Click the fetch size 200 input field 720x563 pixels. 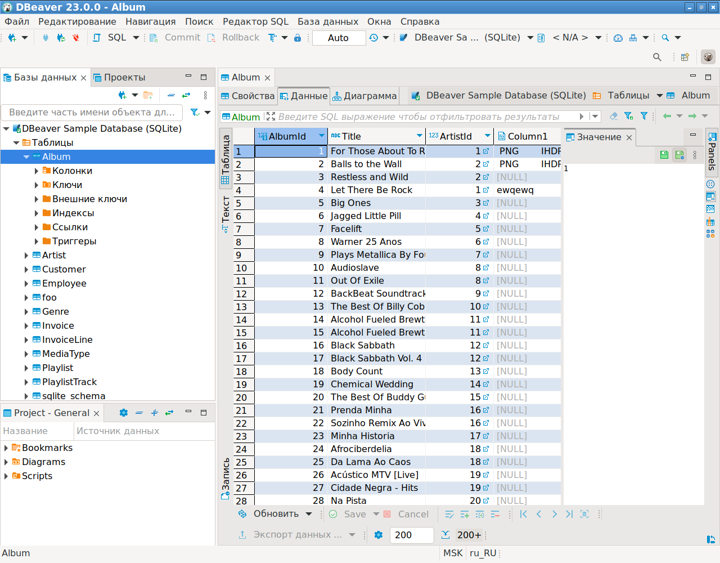[411, 535]
